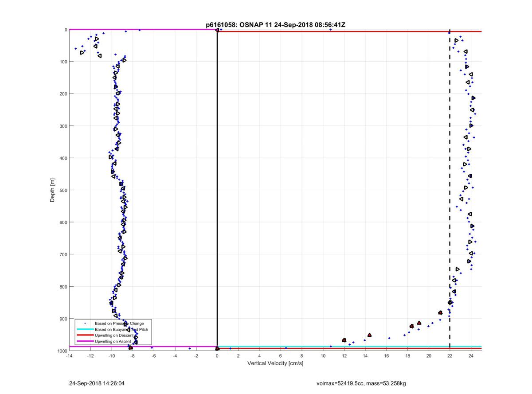This screenshot has width=532, height=394.
Task: Click x-axis tick label '-12'
Action: point(90,355)
